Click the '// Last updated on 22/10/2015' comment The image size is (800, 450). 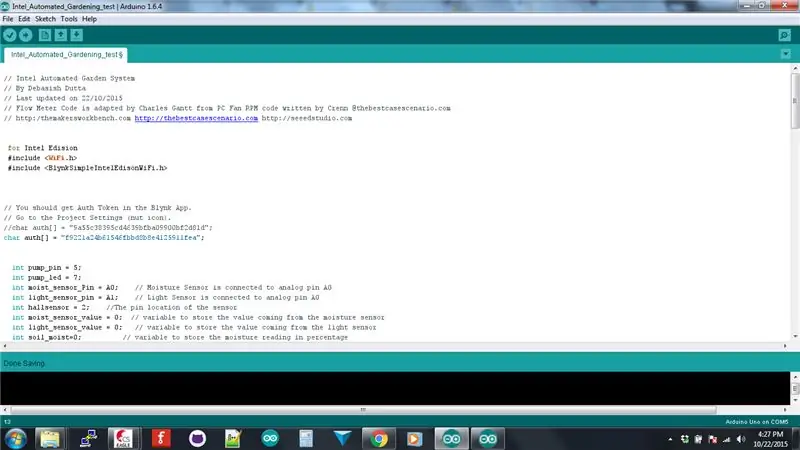63,98
